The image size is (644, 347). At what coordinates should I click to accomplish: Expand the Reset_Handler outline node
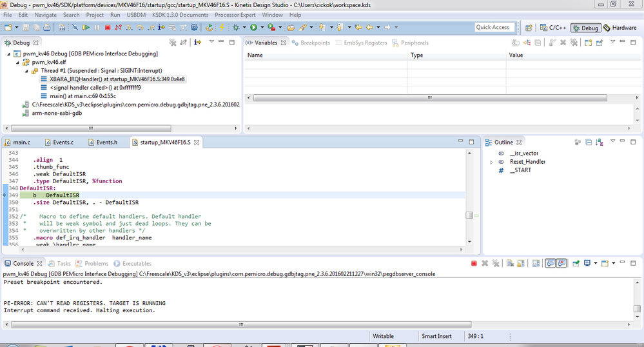tap(492, 162)
